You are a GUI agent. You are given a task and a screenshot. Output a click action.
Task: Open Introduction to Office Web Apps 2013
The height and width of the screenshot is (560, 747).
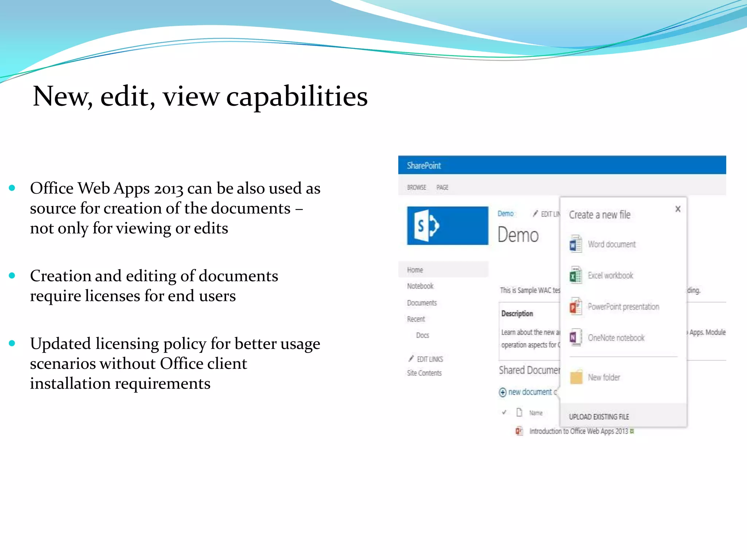(578, 431)
